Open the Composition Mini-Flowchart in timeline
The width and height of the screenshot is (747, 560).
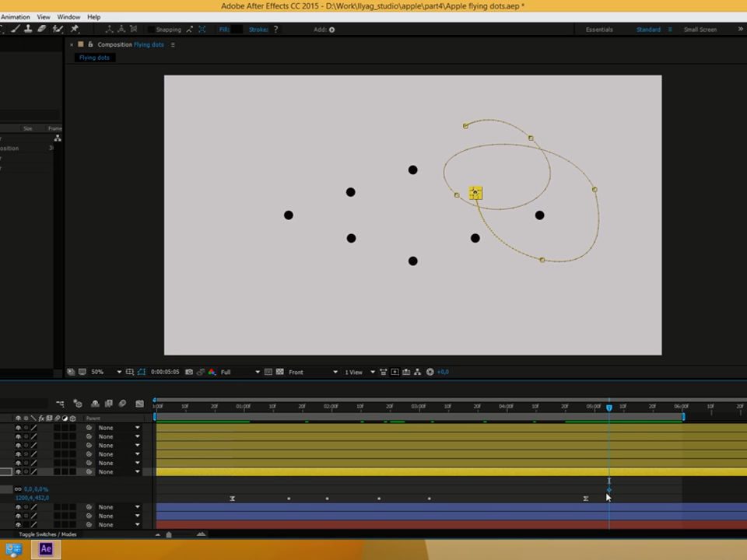[x=61, y=404]
